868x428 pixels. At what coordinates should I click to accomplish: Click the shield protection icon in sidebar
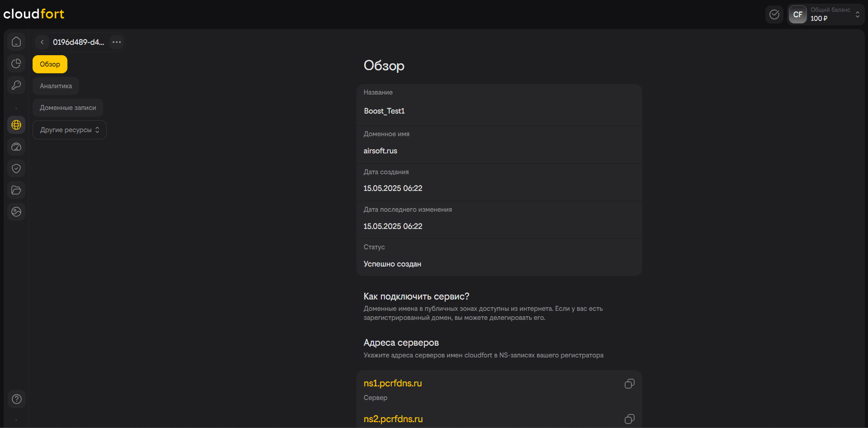16,168
